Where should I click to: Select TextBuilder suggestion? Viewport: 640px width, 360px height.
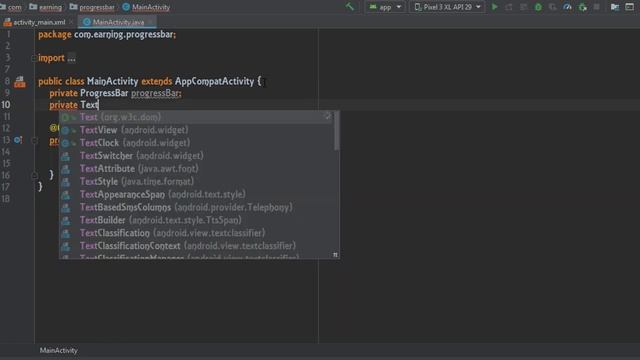tap(197, 220)
